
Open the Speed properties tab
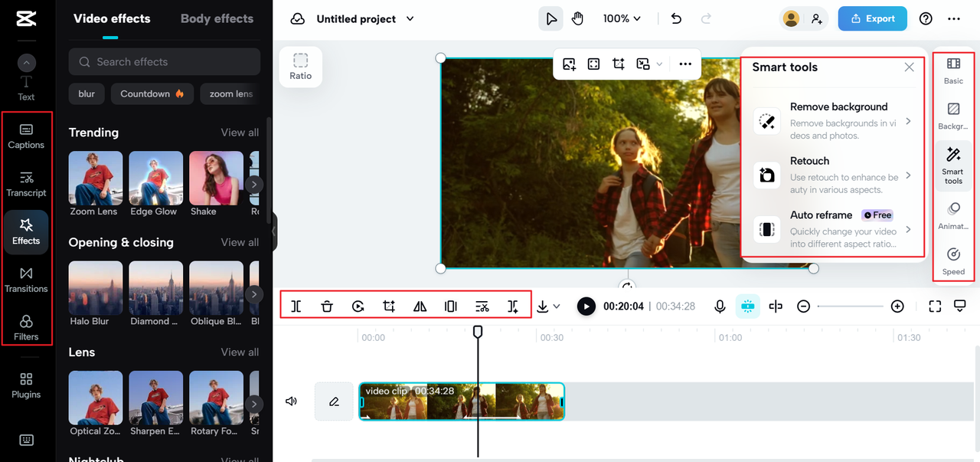coord(953,261)
